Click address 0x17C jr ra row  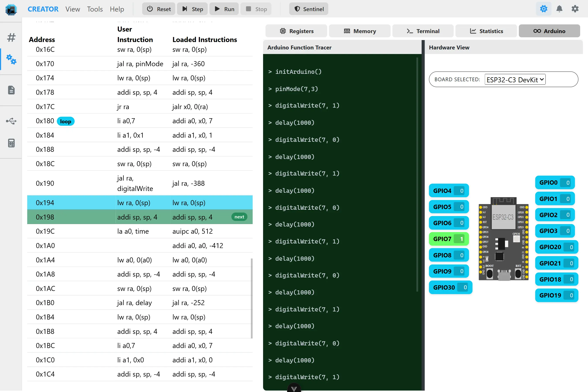140,107
